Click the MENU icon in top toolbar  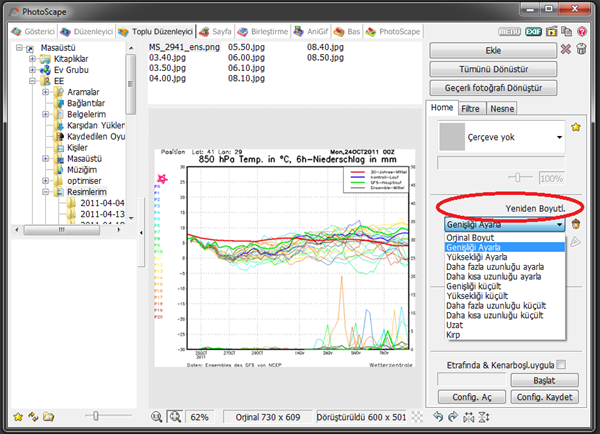(x=510, y=33)
